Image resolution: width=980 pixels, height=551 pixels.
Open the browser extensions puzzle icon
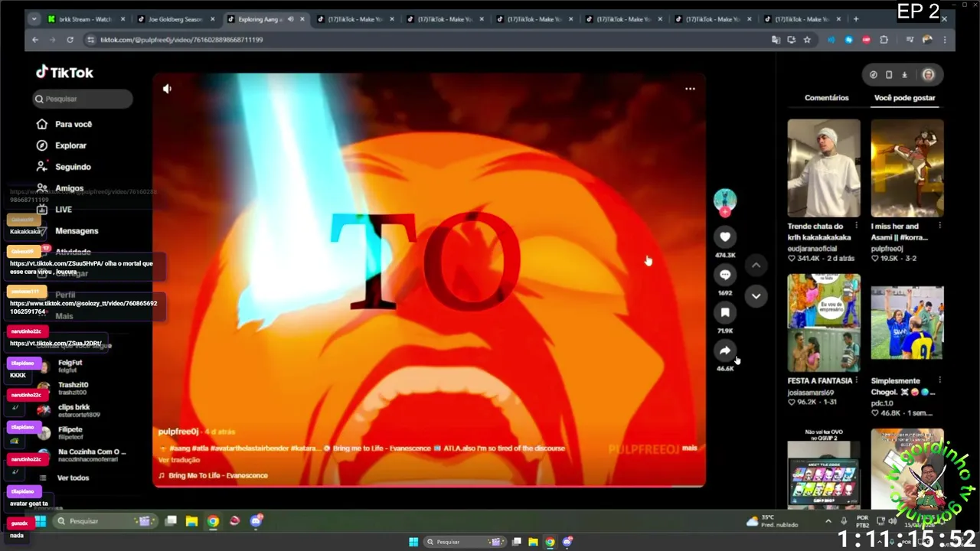tap(884, 40)
